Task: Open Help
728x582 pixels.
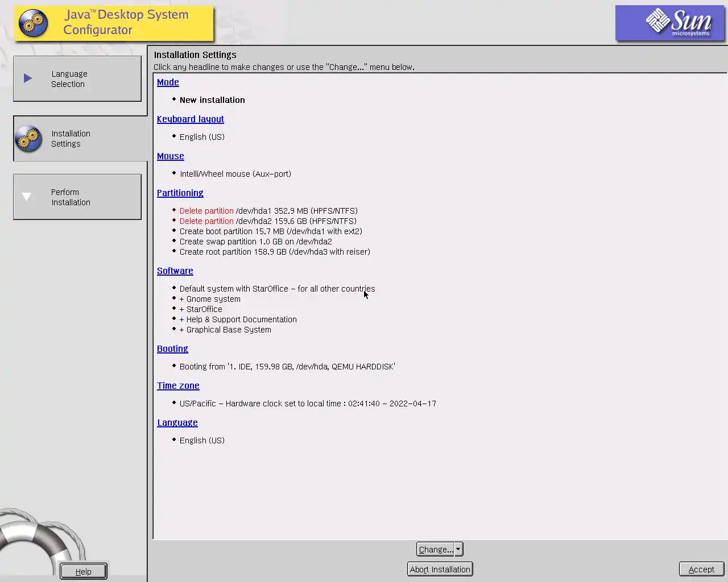Action: point(84,571)
